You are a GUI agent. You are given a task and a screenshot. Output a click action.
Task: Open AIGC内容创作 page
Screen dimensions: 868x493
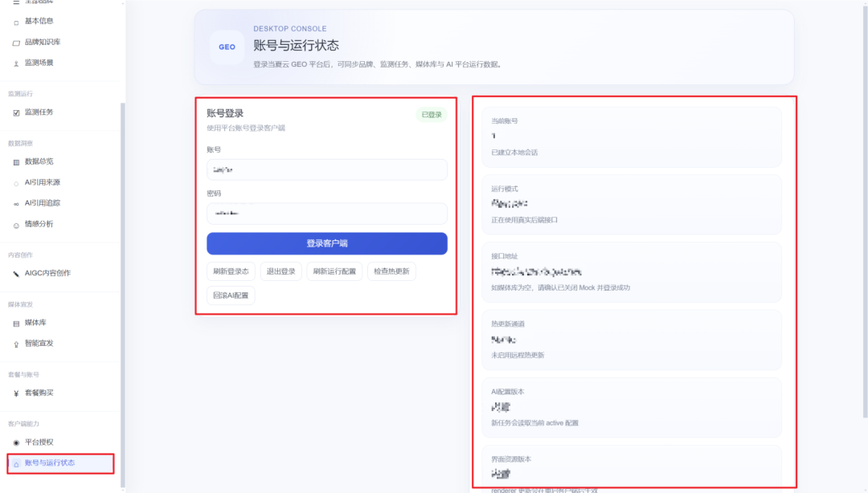click(47, 273)
